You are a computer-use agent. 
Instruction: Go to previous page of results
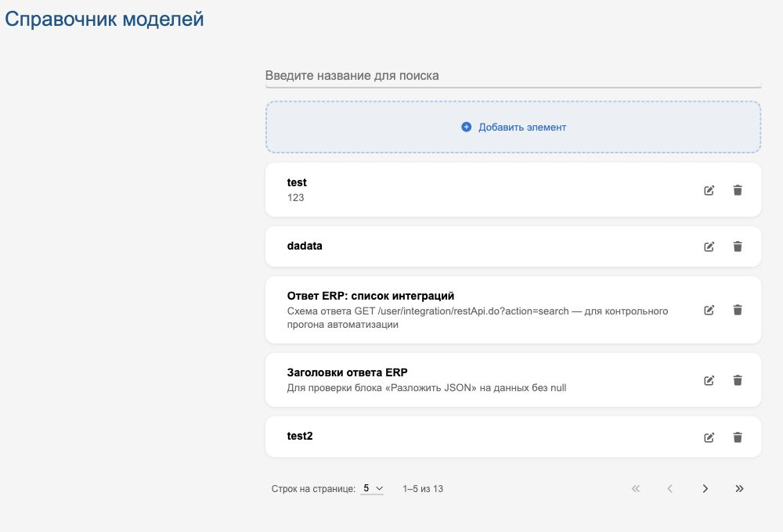click(670, 489)
